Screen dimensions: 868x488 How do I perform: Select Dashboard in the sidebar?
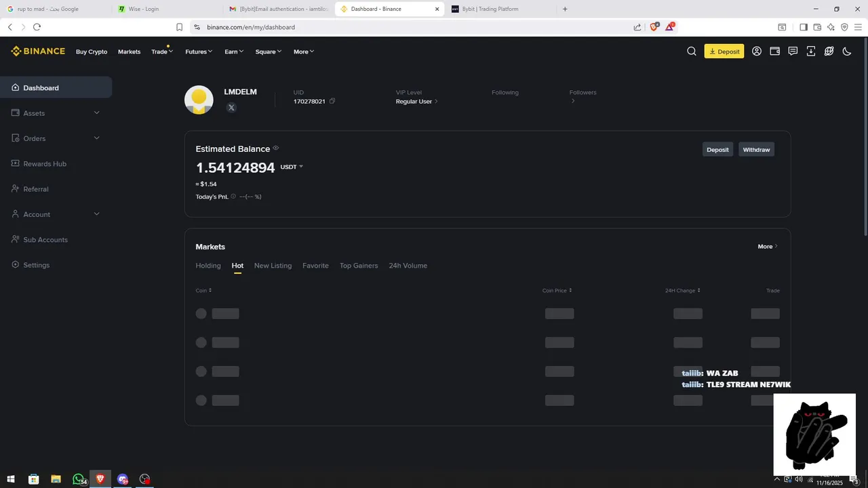tap(56, 87)
